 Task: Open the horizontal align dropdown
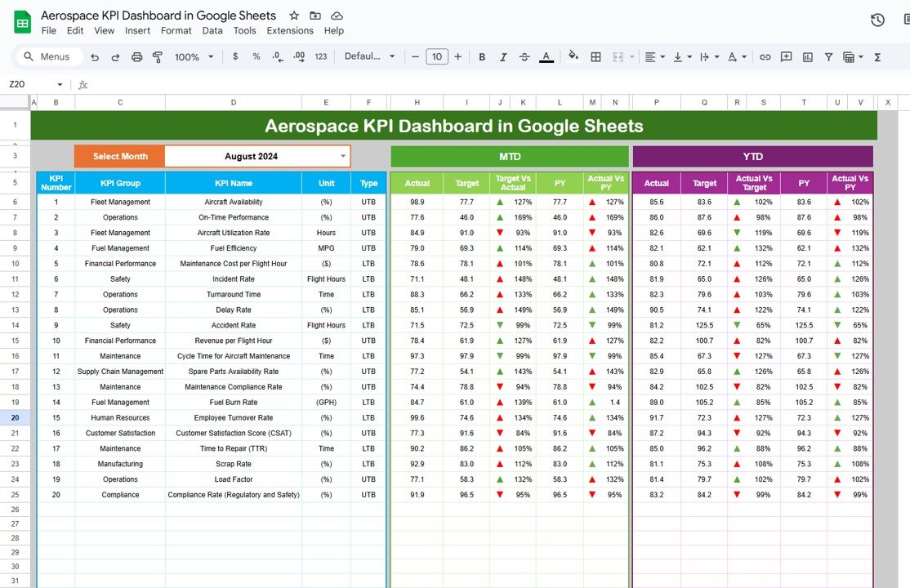[654, 57]
